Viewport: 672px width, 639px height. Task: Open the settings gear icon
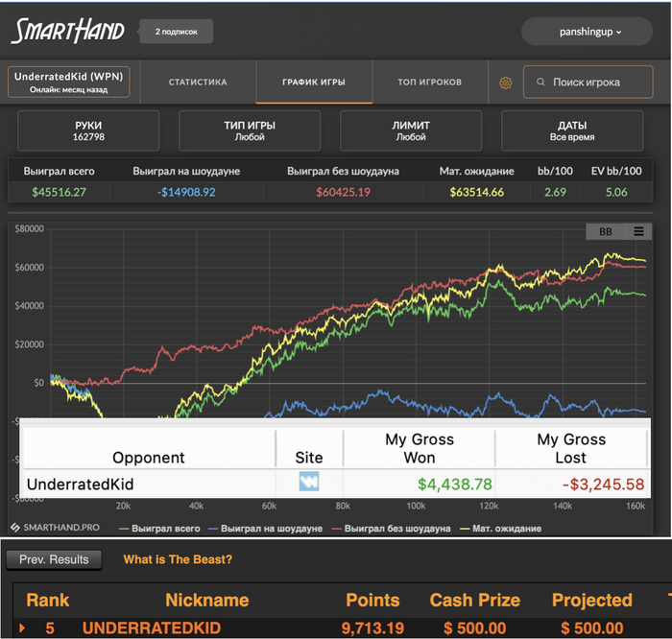pyautogui.click(x=506, y=83)
